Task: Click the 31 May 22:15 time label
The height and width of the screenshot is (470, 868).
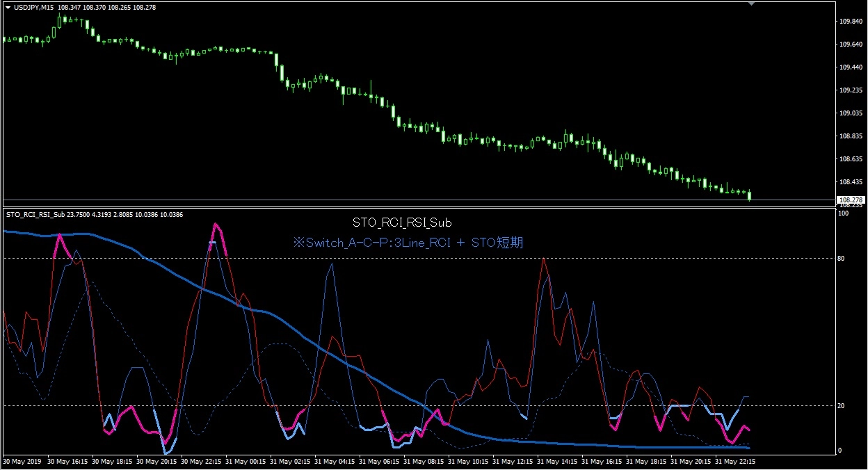Action: 735,461
